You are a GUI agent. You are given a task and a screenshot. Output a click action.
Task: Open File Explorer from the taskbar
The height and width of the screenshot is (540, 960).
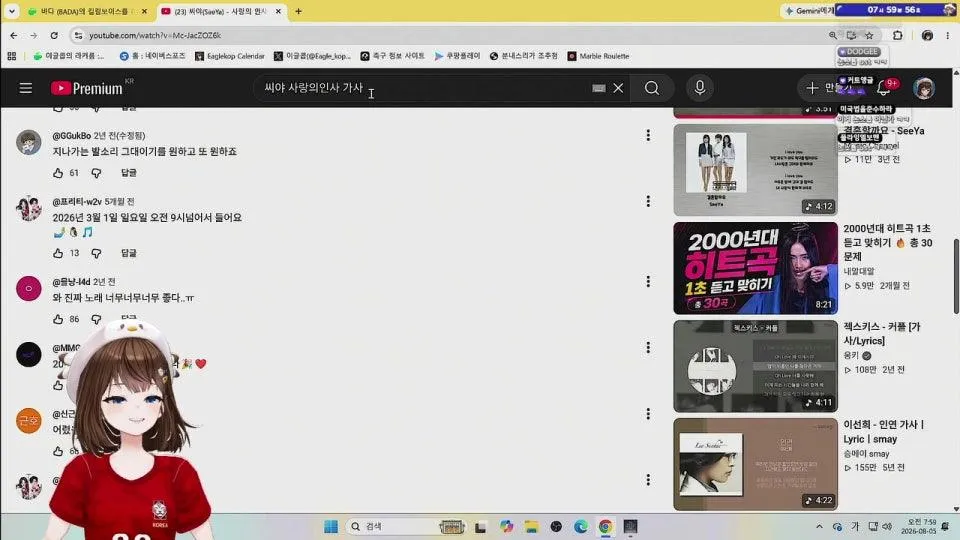[x=531, y=527]
